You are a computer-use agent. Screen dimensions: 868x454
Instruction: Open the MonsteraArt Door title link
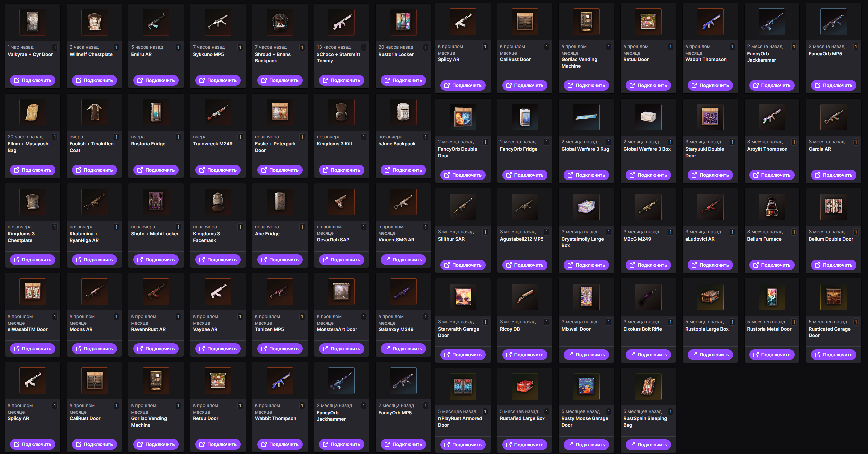point(336,329)
